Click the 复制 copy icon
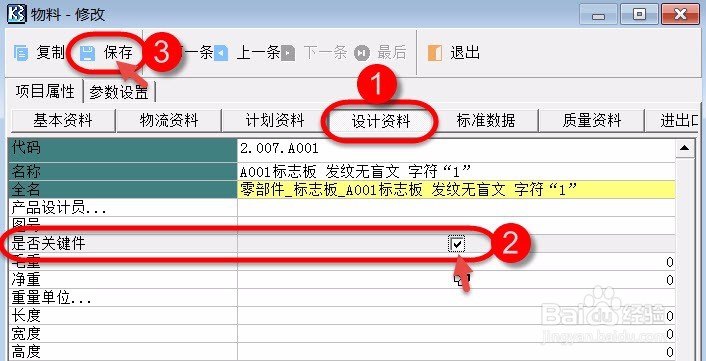 click(21, 53)
